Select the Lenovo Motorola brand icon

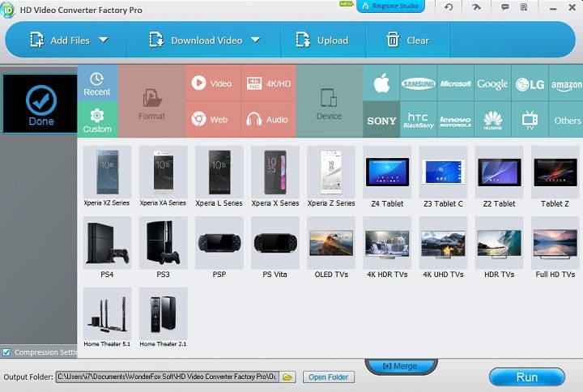[455, 119]
